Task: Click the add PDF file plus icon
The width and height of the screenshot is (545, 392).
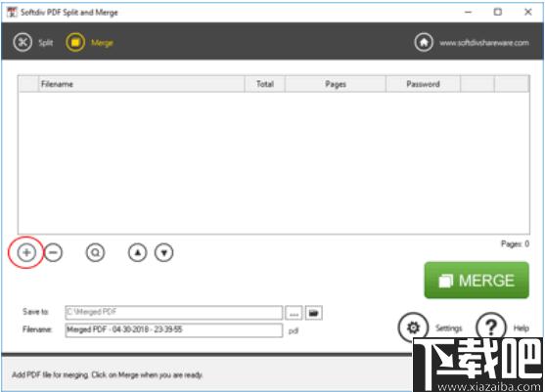Action: [26, 252]
